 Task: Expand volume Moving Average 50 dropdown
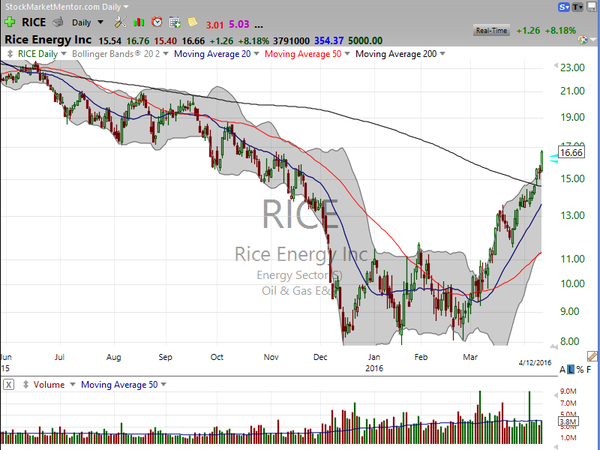coord(163,385)
